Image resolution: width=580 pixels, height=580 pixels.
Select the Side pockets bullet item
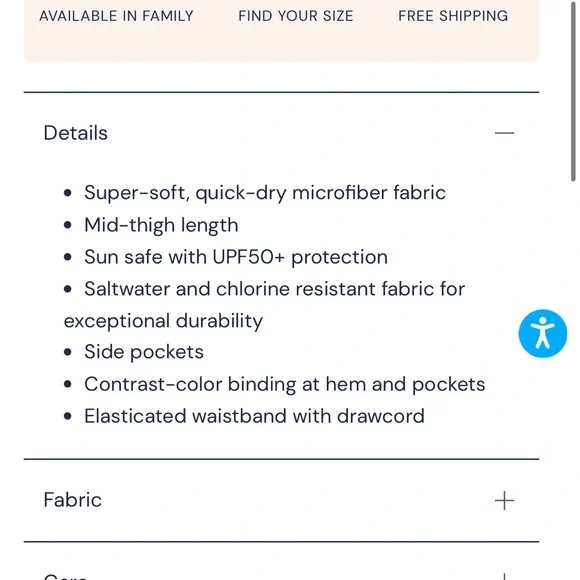coord(144,352)
